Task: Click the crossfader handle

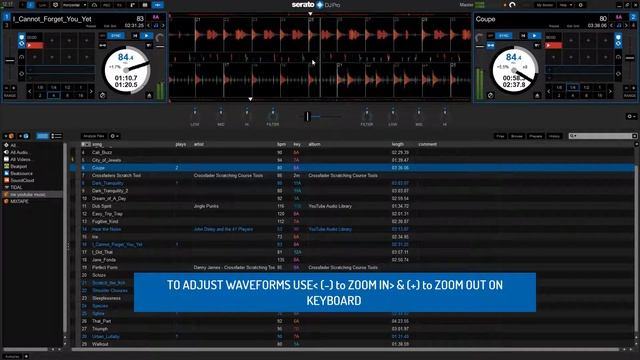Action: click(x=308, y=116)
